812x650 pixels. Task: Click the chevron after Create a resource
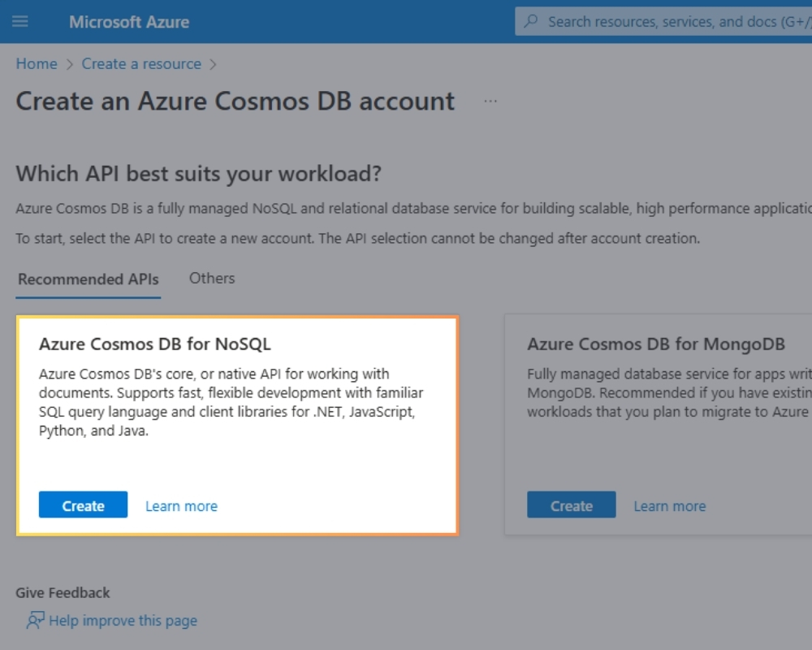tap(213, 64)
